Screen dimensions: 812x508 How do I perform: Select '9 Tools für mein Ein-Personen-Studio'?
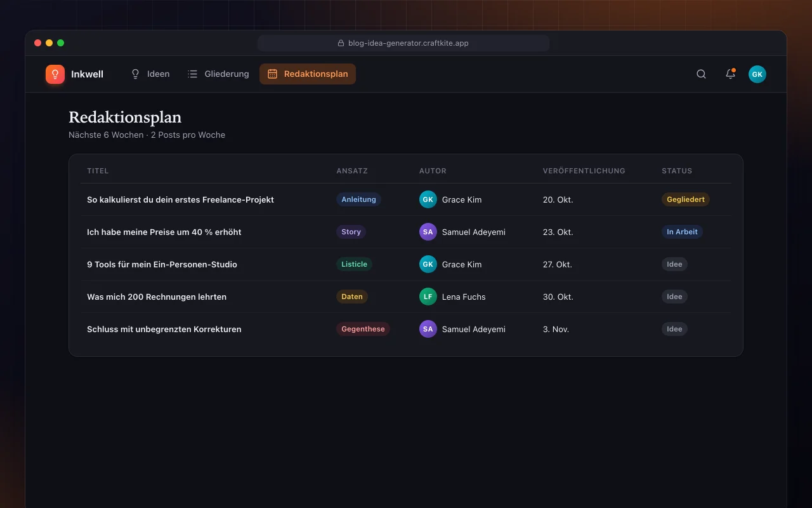pos(162,264)
